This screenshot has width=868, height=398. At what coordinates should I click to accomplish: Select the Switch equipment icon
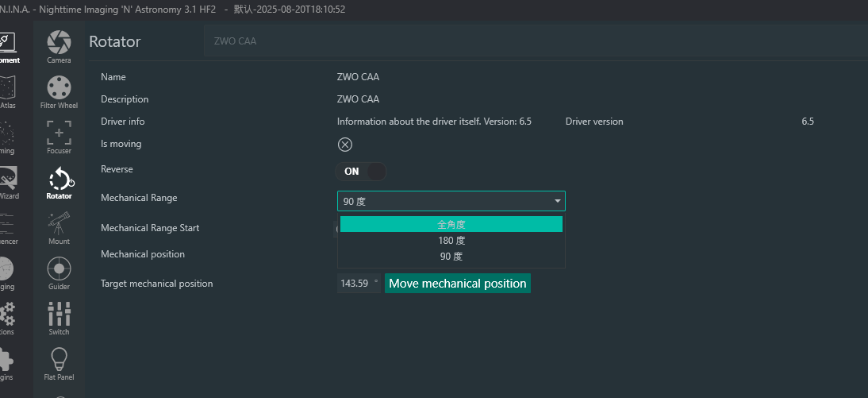pos(59,319)
